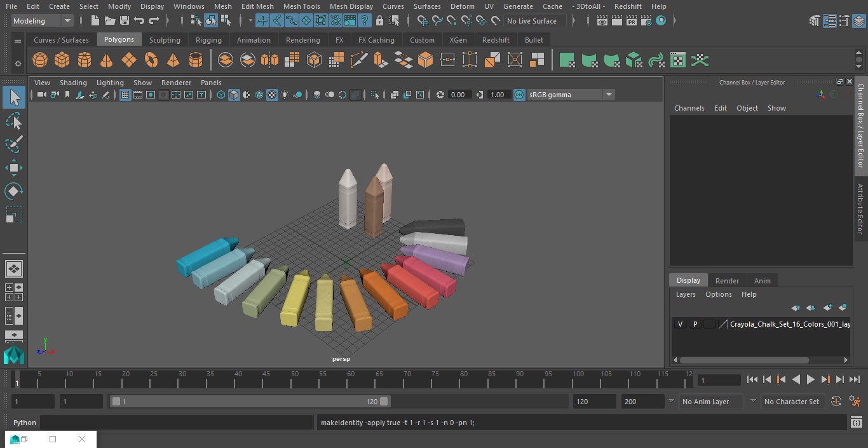Expand the No Live Surface field
Viewport: 868px width, 448px height.
(x=535, y=21)
